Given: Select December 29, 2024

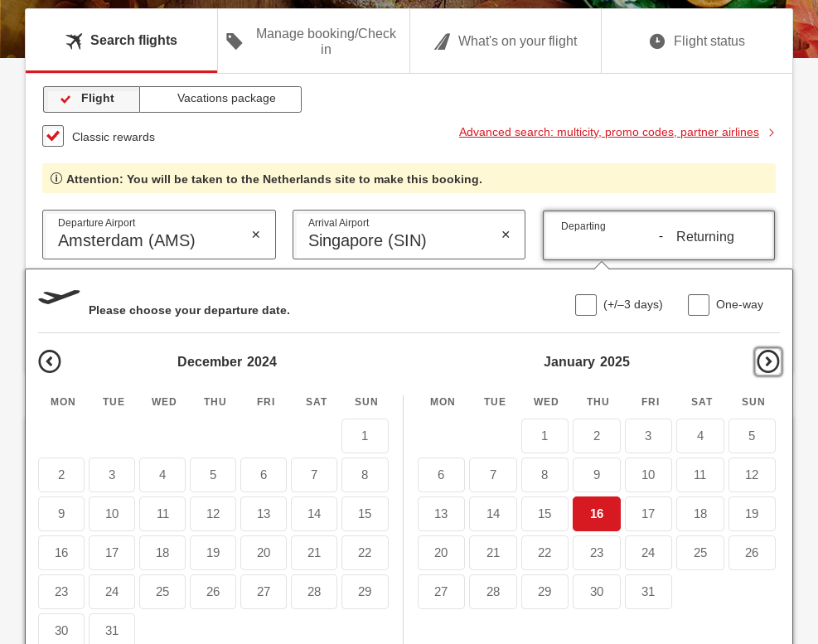Looking at the screenshot, I should click(x=365, y=592).
